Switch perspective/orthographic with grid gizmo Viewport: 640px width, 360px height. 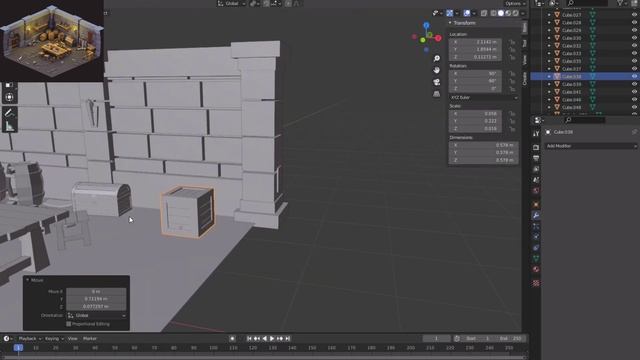click(x=436, y=94)
